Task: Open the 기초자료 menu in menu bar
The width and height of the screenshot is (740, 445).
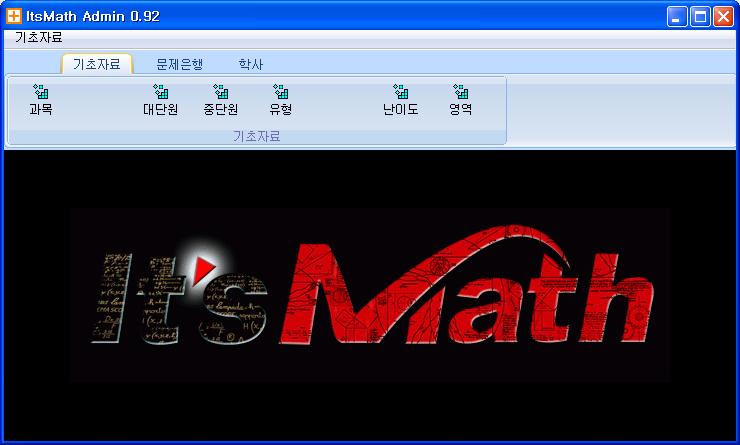Action: point(39,37)
